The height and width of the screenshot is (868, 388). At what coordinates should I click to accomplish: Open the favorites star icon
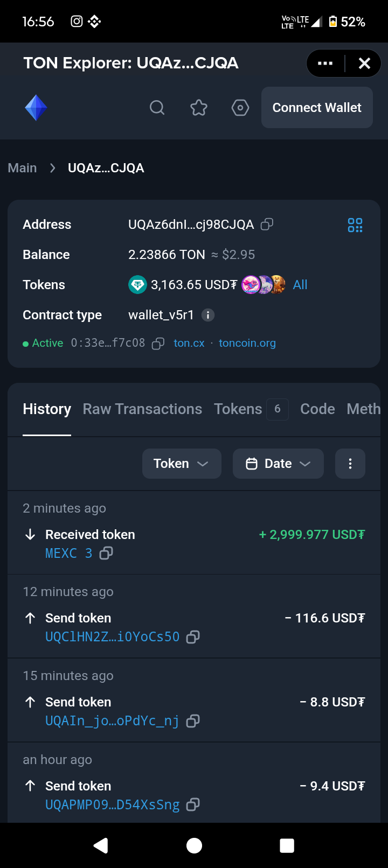point(199,108)
